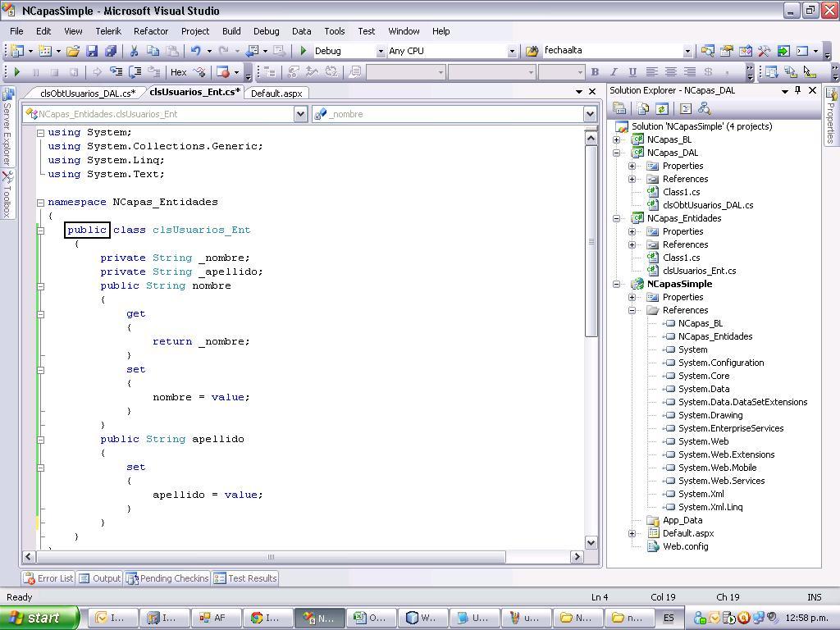Screen dimensions: 840x630
Task: Open the Pending Checkins panel
Action: (167, 578)
